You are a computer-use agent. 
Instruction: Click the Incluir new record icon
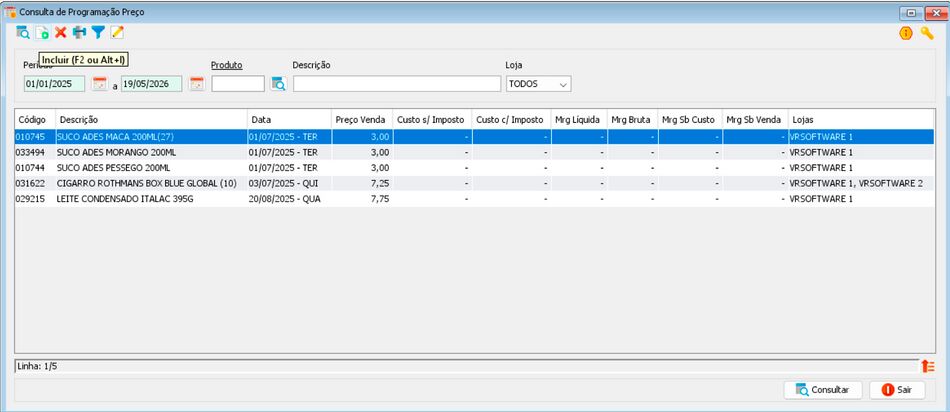(42, 33)
